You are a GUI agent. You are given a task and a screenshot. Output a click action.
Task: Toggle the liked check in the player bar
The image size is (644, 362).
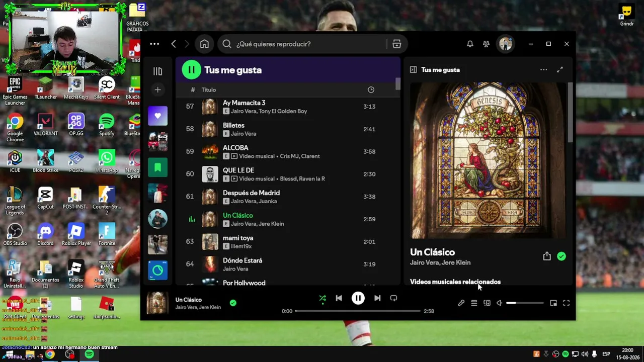pyautogui.click(x=233, y=303)
